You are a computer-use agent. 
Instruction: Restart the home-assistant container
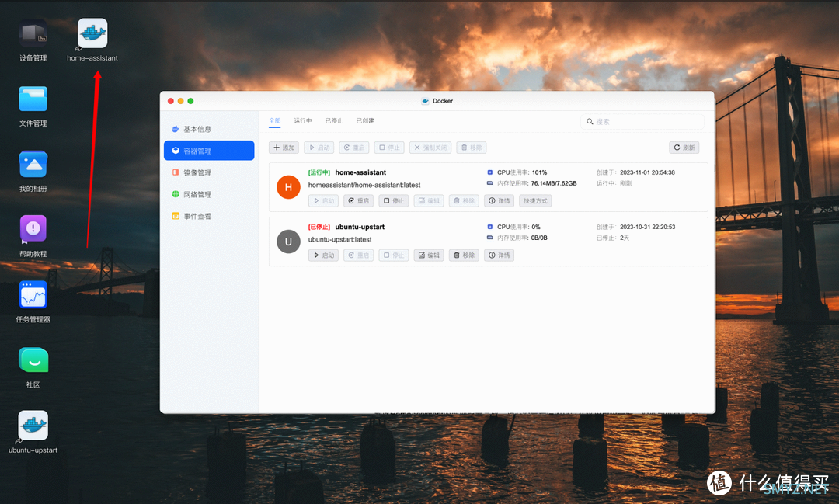[x=358, y=200]
